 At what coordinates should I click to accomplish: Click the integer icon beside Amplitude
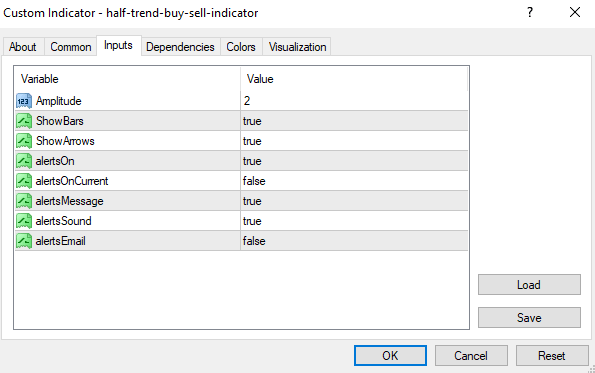(x=24, y=101)
